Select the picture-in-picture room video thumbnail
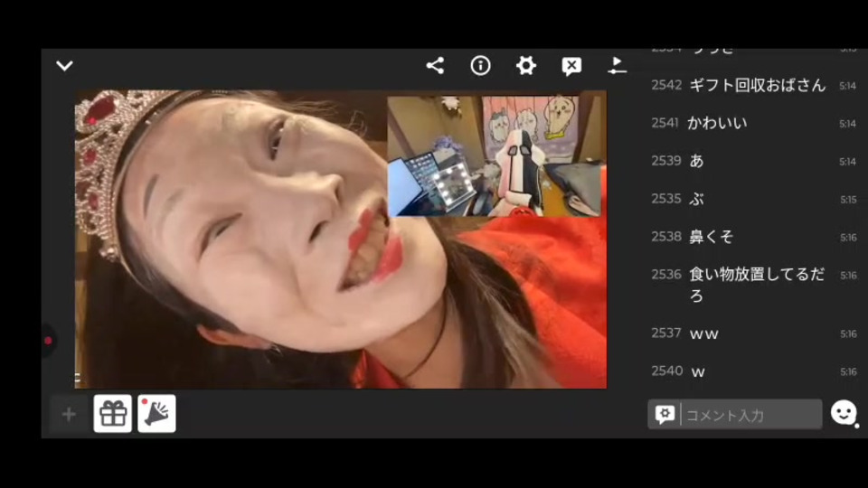 pyautogui.click(x=494, y=156)
